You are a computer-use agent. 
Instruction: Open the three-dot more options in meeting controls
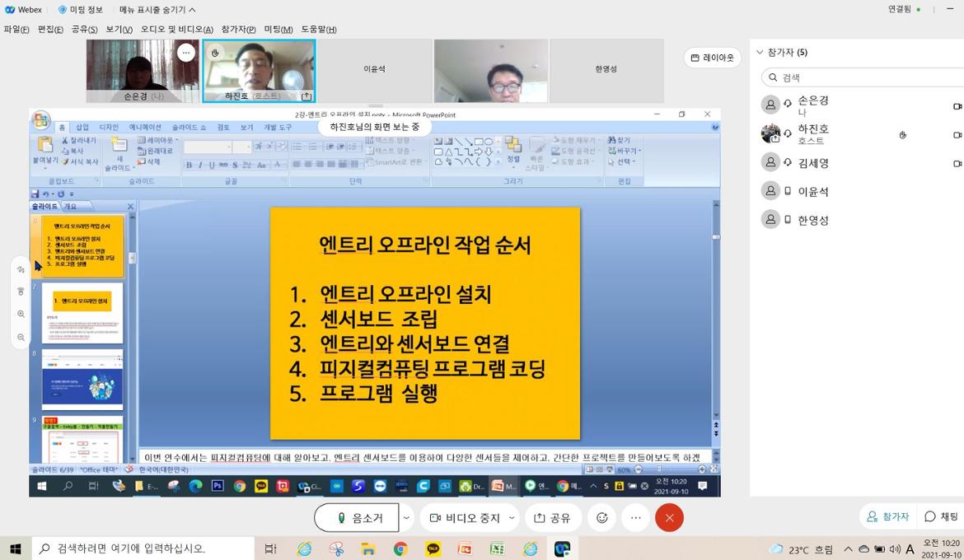point(636,517)
